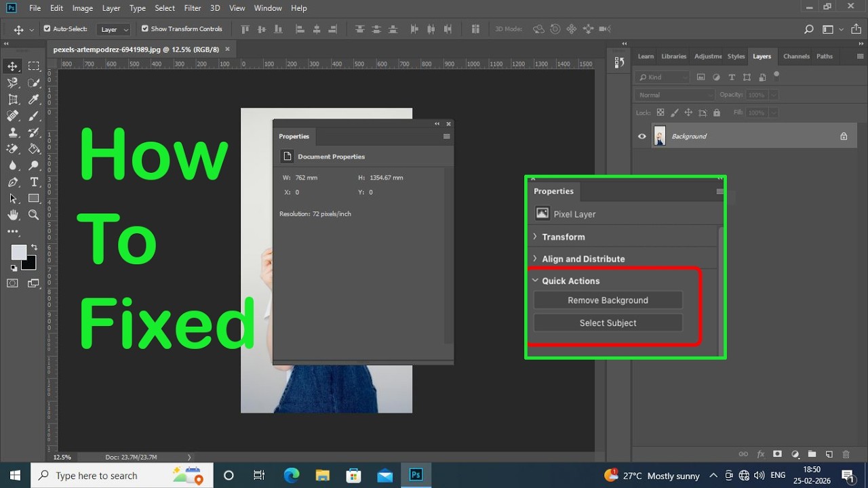Expand Align and Distribute section
The image size is (868, 488).
[535, 259]
